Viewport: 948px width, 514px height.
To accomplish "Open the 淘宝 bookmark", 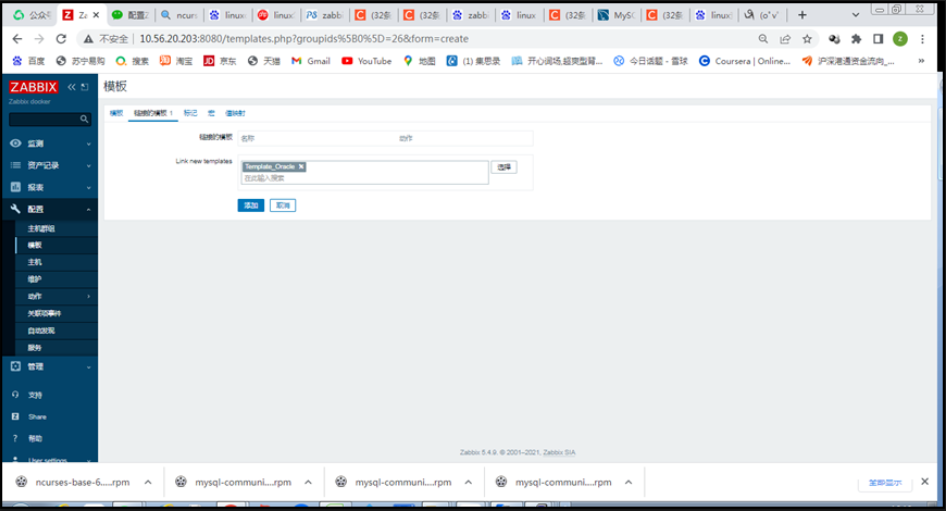I will [x=176, y=61].
